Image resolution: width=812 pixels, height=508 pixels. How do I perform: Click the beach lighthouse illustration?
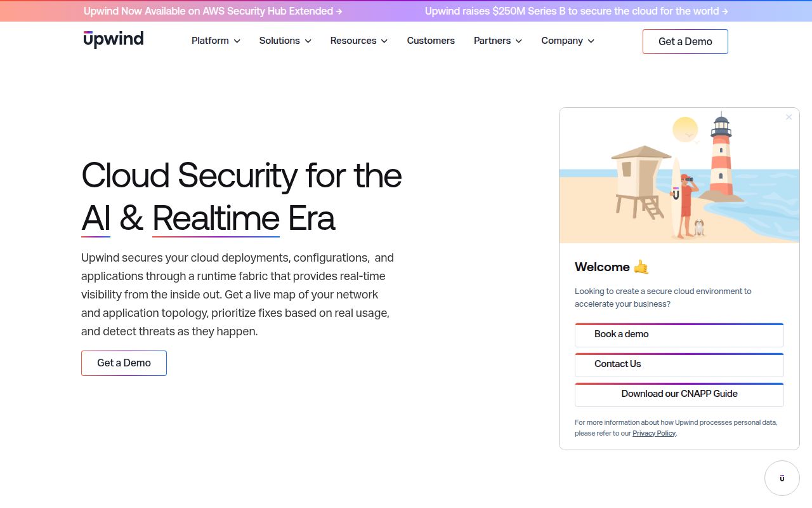pos(679,175)
